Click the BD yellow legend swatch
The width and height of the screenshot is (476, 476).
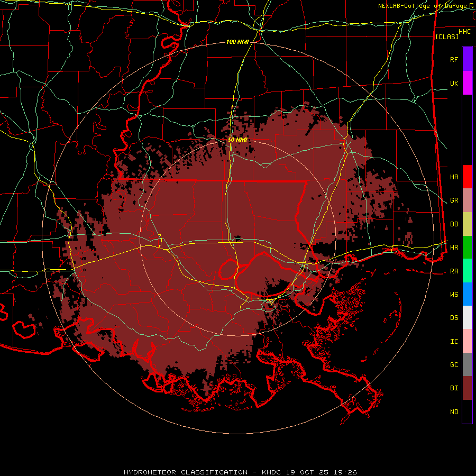(467, 224)
